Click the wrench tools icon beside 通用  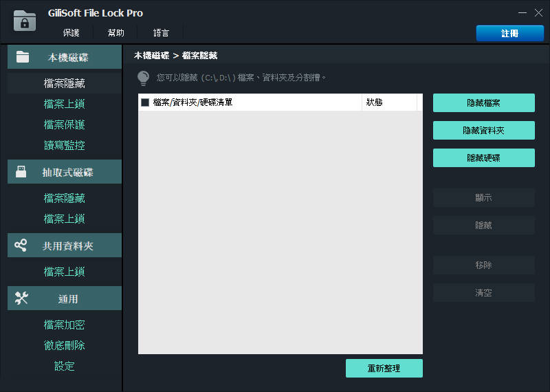click(x=21, y=298)
